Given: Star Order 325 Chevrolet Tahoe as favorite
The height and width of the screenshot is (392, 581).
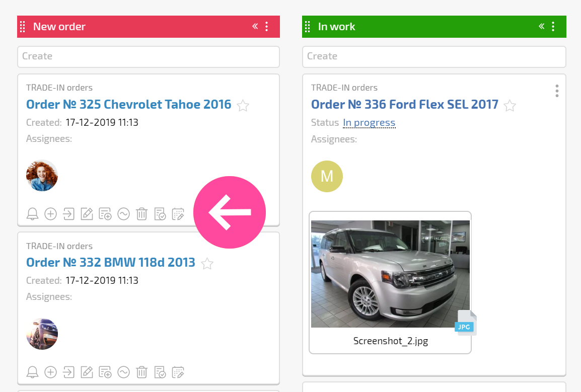Looking at the screenshot, I should pyautogui.click(x=243, y=106).
